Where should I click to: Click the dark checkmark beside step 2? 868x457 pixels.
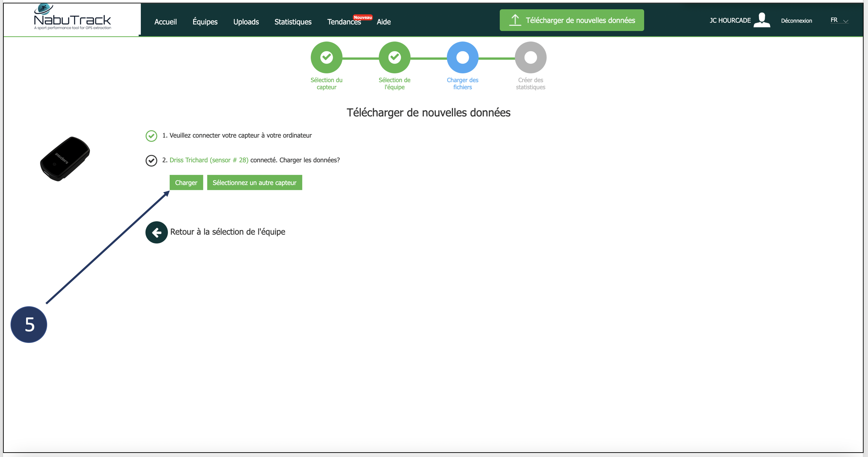click(151, 160)
